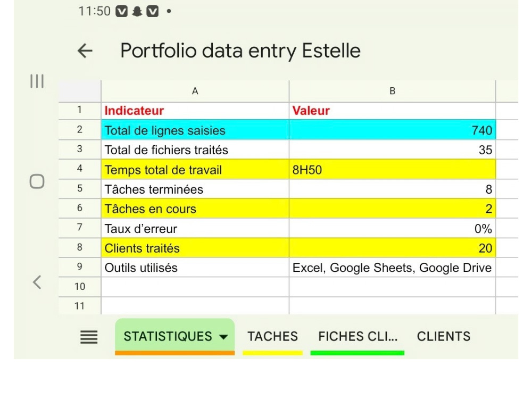Image resolution: width=532 pixels, height=399 pixels.
Task: Select cell 'Taux d'erreur'
Action: click(195, 228)
